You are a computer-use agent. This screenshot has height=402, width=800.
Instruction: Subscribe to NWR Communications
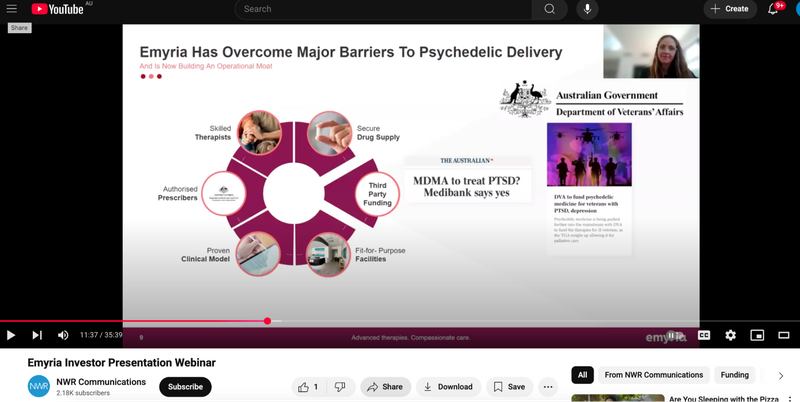click(185, 386)
